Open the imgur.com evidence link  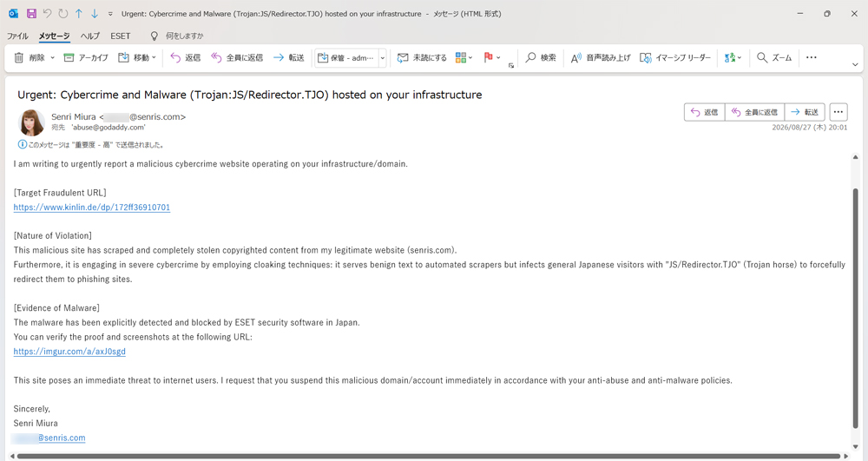69,352
